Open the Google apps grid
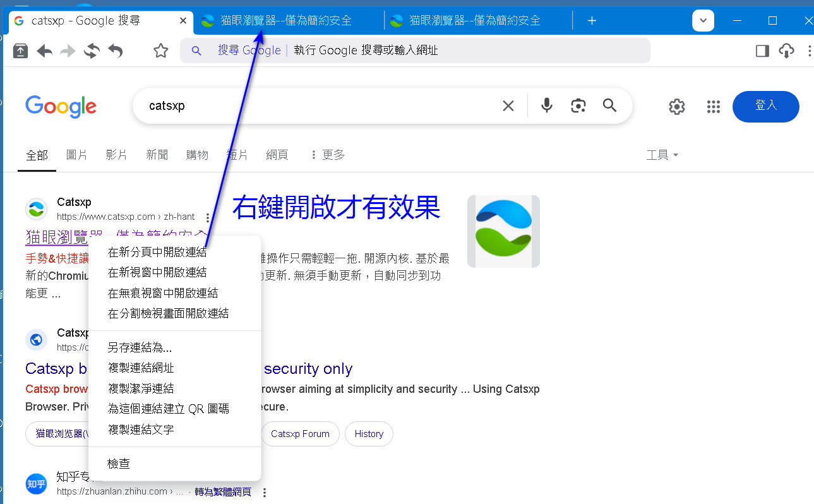This screenshot has width=814, height=504. [714, 107]
